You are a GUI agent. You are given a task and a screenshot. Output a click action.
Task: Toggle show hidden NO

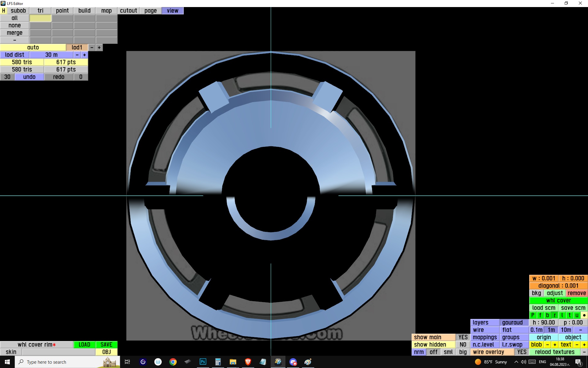463,345
